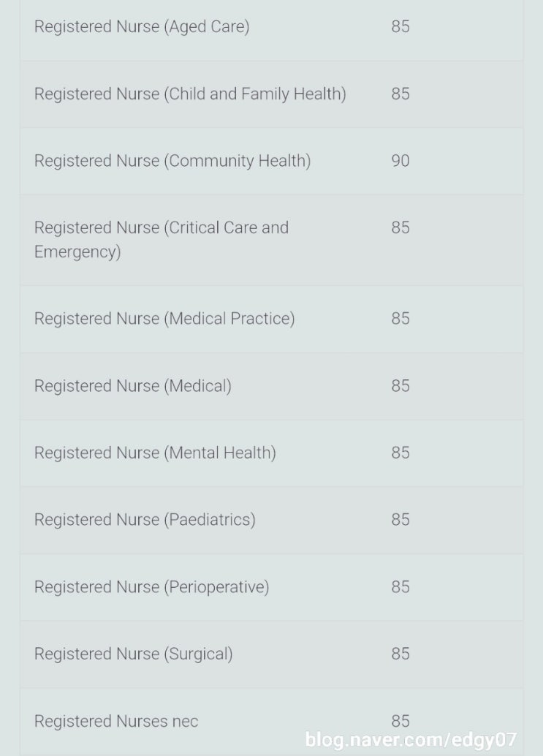Screen dimensions: 543x756
Task: Select the Registered Nurse (Medical) row
Action: pos(133,386)
